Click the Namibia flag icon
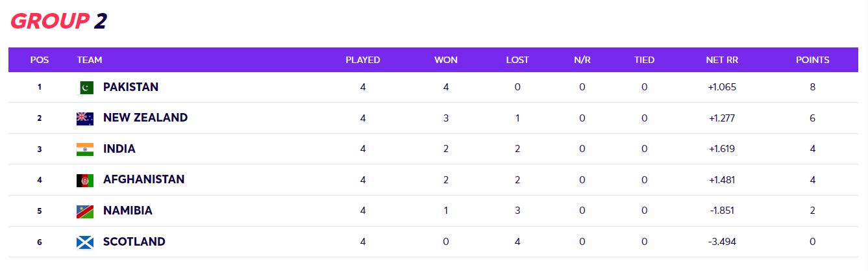The height and width of the screenshot is (271, 868). (x=85, y=211)
